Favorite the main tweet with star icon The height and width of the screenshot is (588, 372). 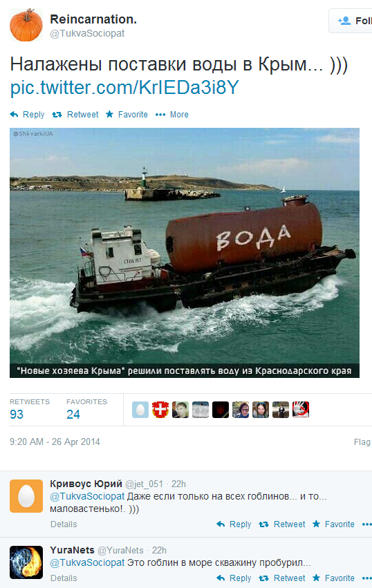pos(127,115)
